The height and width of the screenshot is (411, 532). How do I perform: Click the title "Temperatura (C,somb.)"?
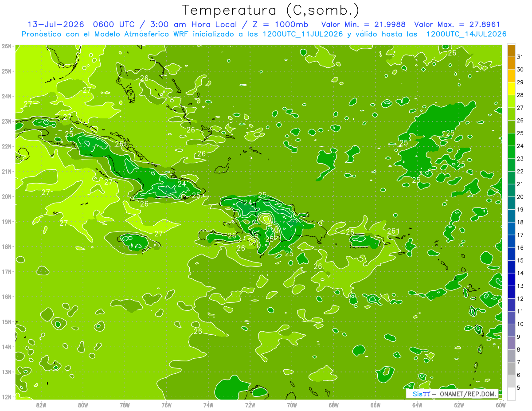(271, 10)
